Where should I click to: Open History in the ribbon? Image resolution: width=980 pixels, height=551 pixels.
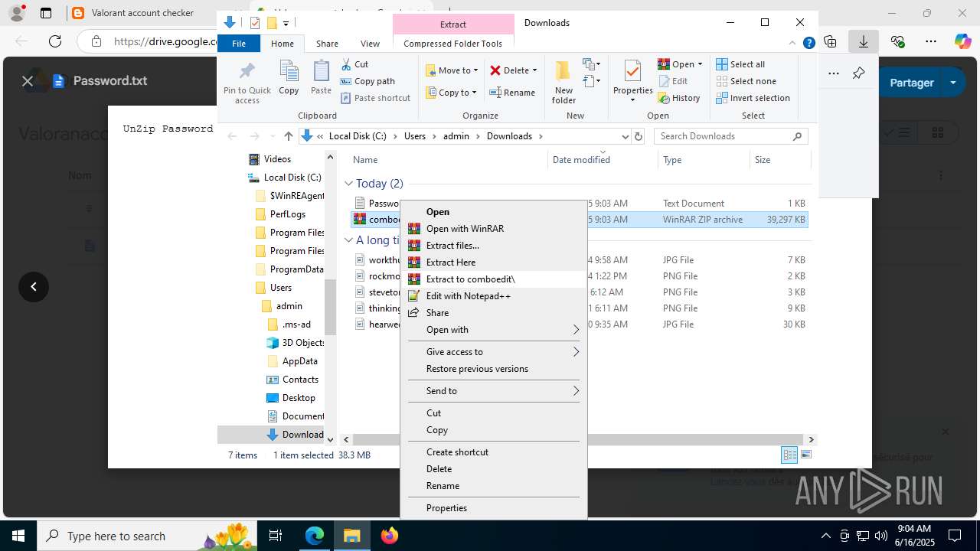(x=679, y=98)
